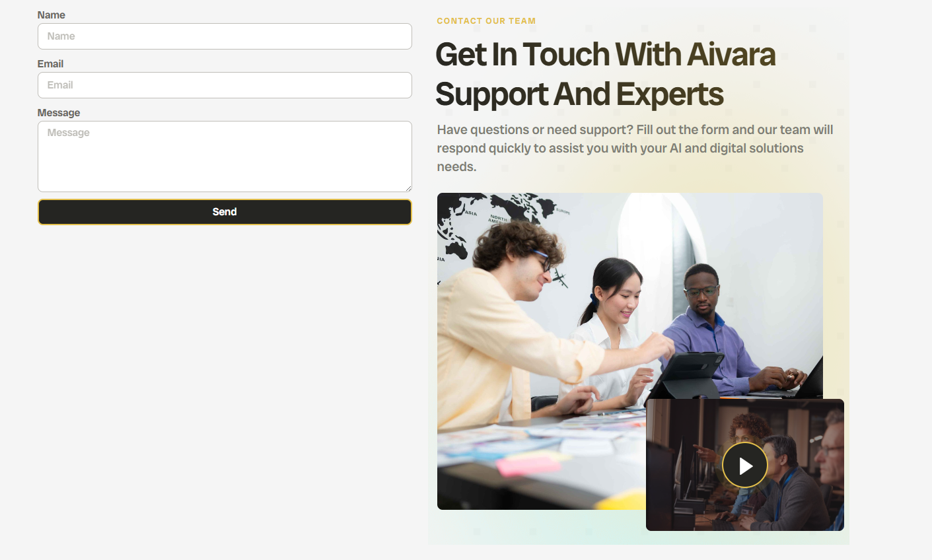Select the Message text area
Image resolution: width=932 pixels, height=560 pixels.
click(x=225, y=157)
